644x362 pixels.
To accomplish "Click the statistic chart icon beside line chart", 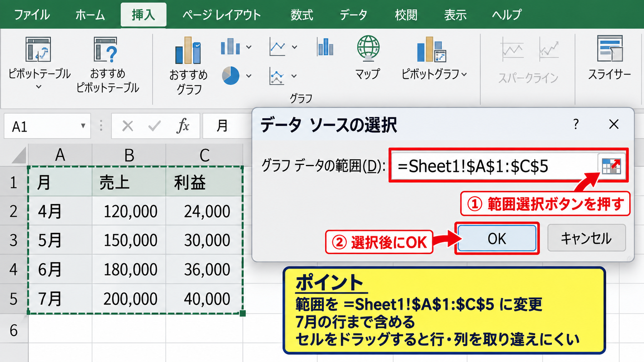I will click(x=325, y=47).
